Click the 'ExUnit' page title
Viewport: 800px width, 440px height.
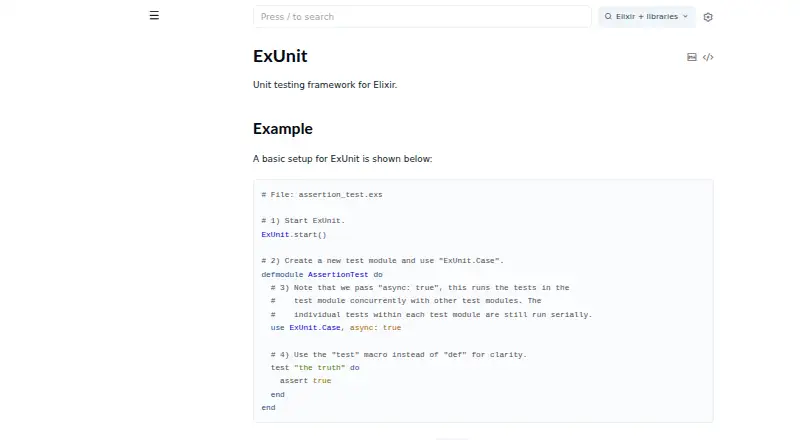[280, 56]
